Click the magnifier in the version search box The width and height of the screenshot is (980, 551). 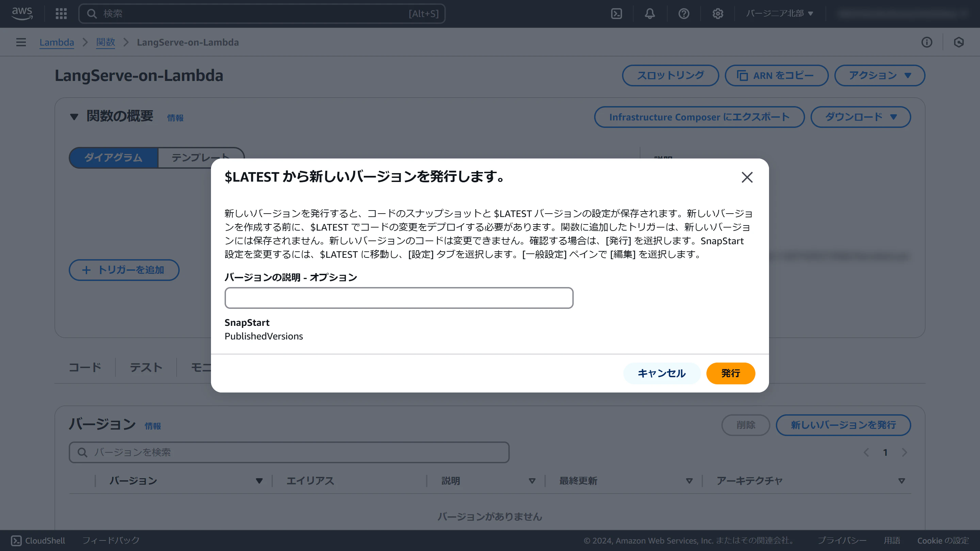pyautogui.click(x=82, y=452)
